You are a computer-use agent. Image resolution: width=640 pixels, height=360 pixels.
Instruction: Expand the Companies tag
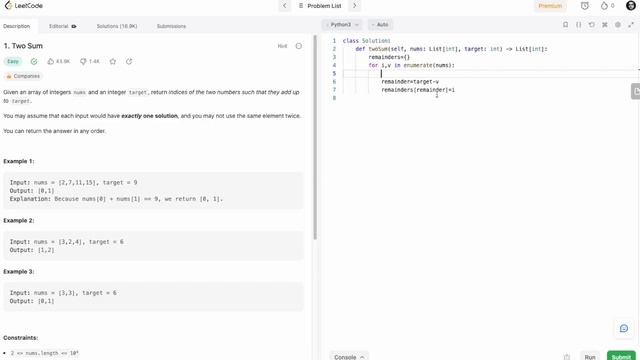(x=23, y=76)
